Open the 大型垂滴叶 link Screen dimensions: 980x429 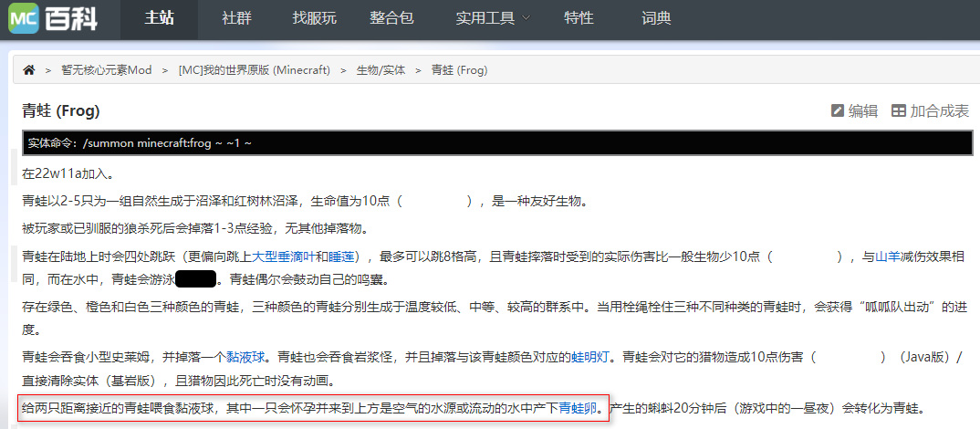pos(283,256)
